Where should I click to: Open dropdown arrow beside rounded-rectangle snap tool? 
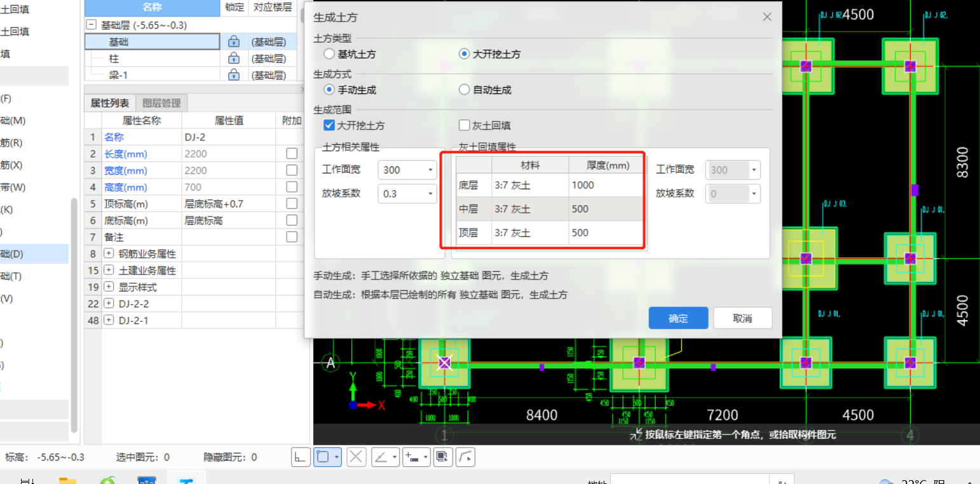pyautogui.click(x=337, y=457)
